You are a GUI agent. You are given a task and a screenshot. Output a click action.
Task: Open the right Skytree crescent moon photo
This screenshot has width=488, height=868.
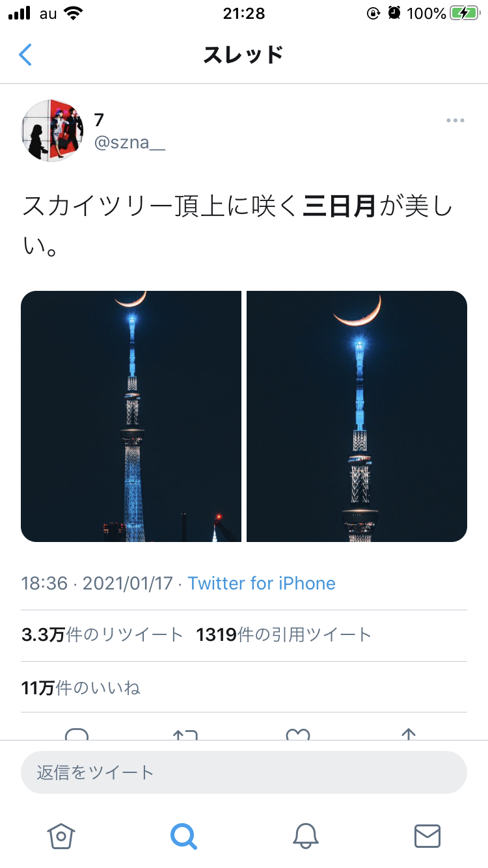point(357,416)
